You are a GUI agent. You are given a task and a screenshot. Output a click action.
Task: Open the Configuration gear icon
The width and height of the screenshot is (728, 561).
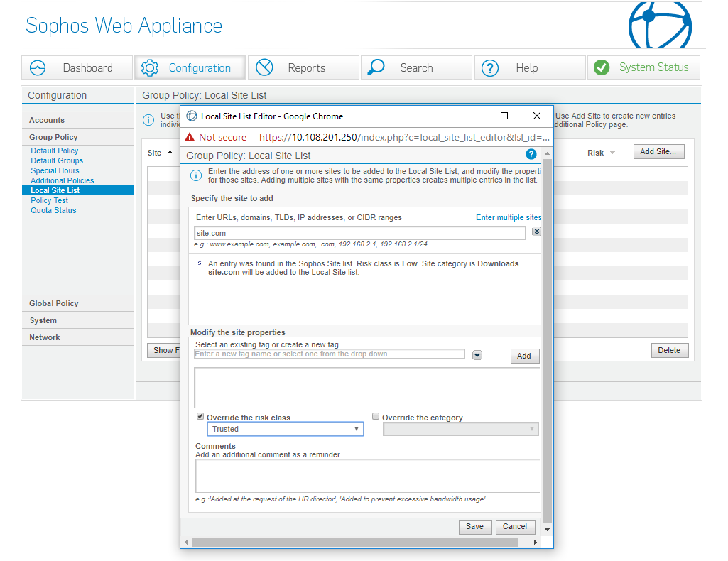(148, 68)
